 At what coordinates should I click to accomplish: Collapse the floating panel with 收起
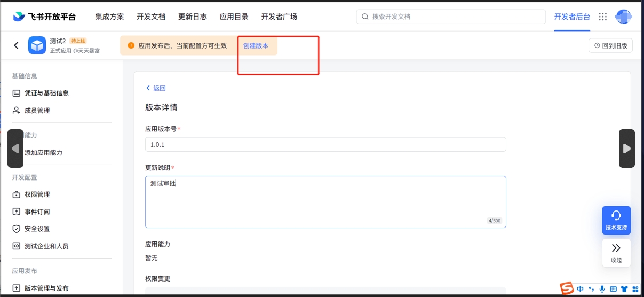point(616,253)
